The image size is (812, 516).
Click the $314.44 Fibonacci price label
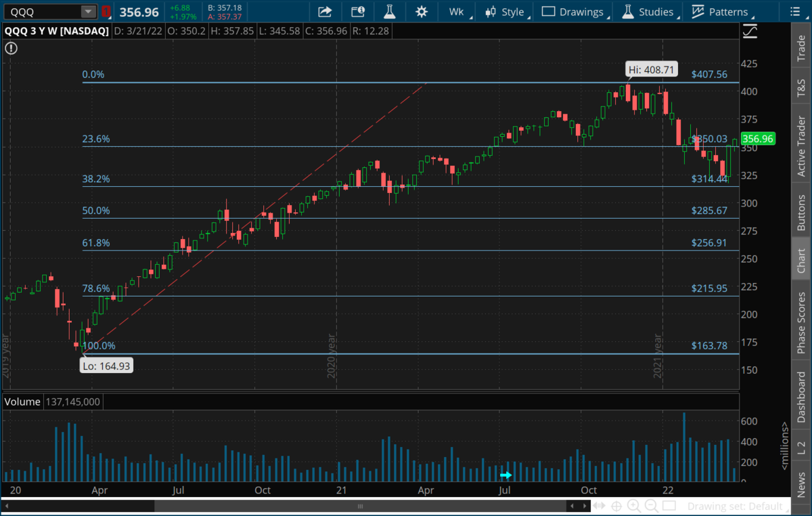709,179
